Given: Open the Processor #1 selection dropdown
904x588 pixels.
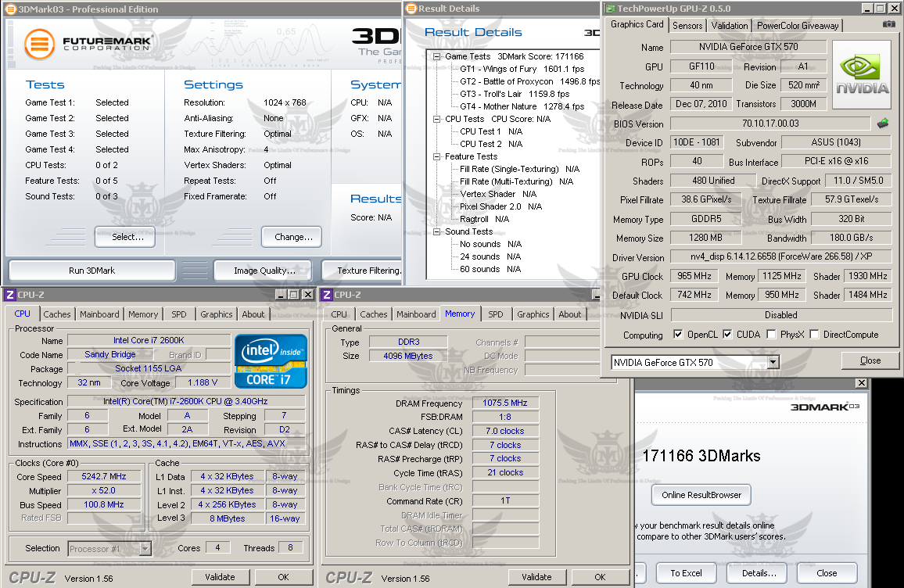Looking at the screenshot, I should click(x=145, y=549).
